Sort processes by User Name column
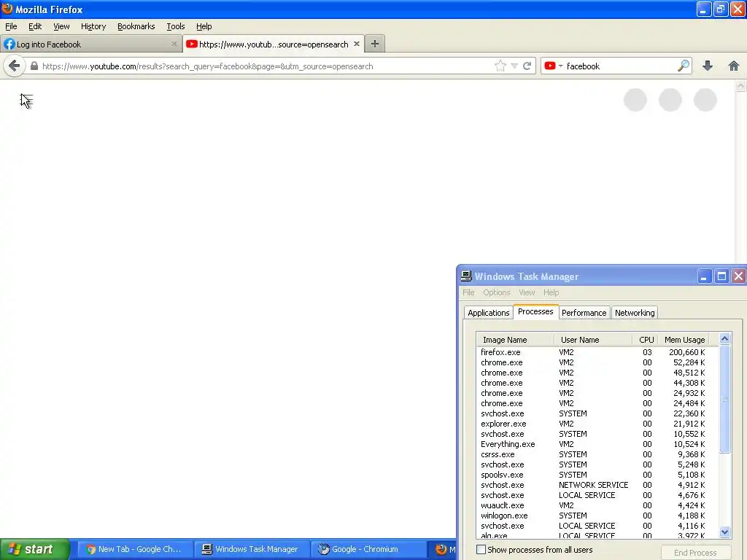Image resolution: width=747 pixels, height=560 pixels. [x=593, y=340]
